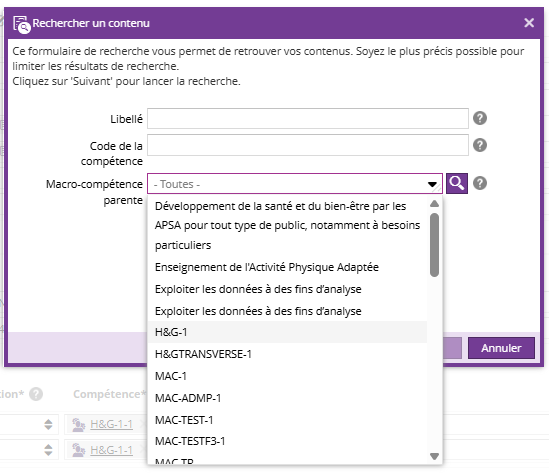Open help icon for Macro-compétence parente
The width and height of the screenshot is (549, 473).
tap(480, 183)
